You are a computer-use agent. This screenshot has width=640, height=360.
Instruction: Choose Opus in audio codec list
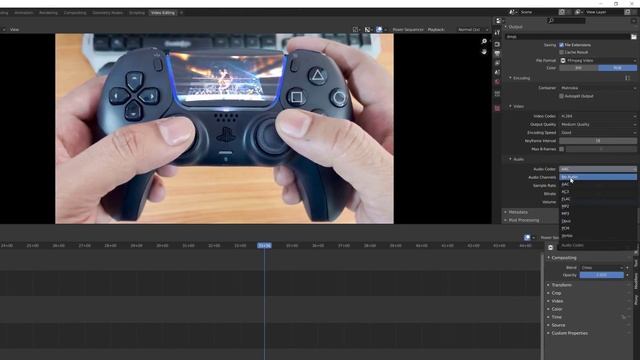click(598, 221)
